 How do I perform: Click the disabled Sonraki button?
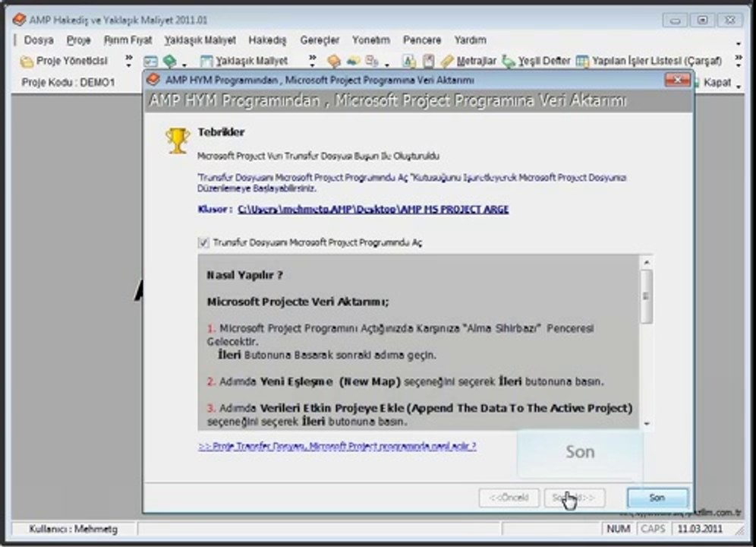tap(575, 498)
